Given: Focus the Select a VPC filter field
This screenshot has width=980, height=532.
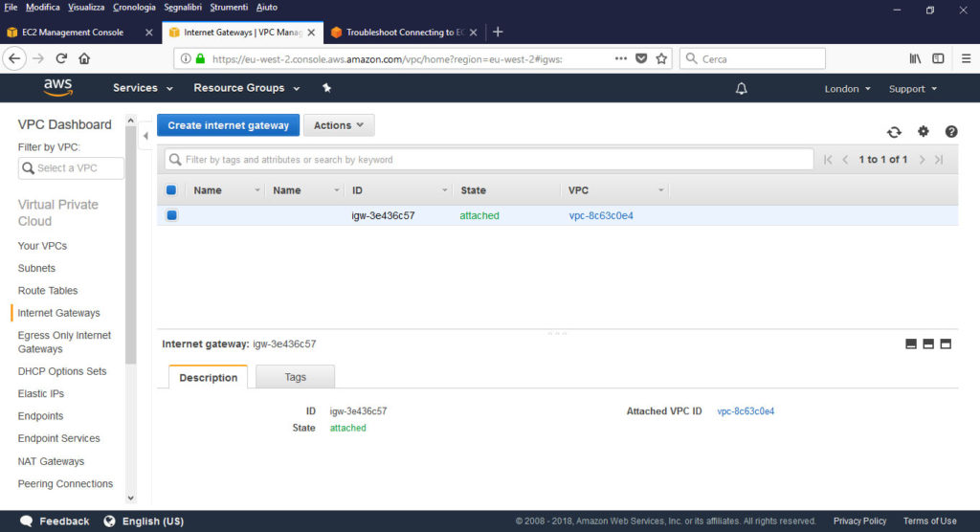Looking at the screenshot, I should coord(71,168).
